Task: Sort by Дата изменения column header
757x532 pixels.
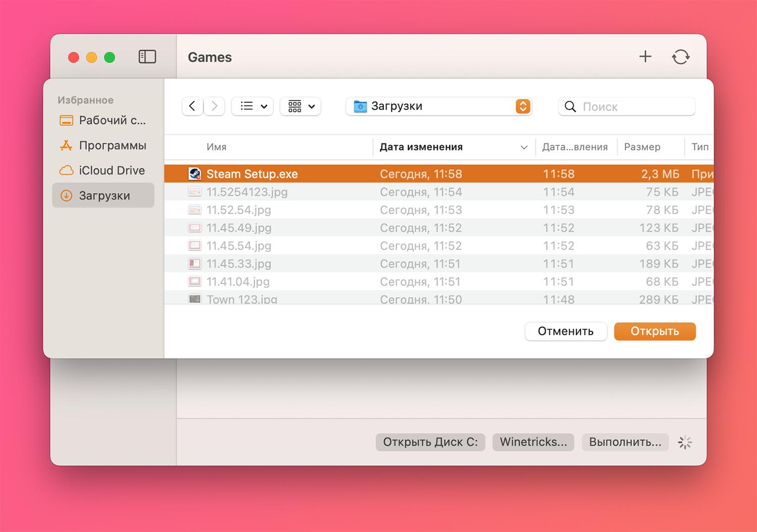Action: [x=421, y=147]
